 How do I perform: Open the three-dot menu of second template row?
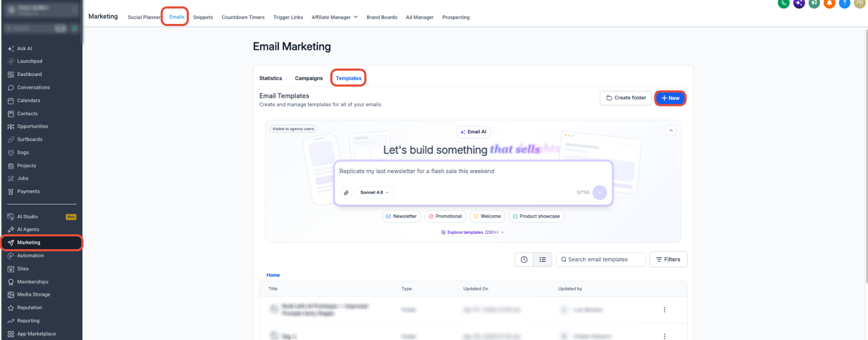point(664,336)
